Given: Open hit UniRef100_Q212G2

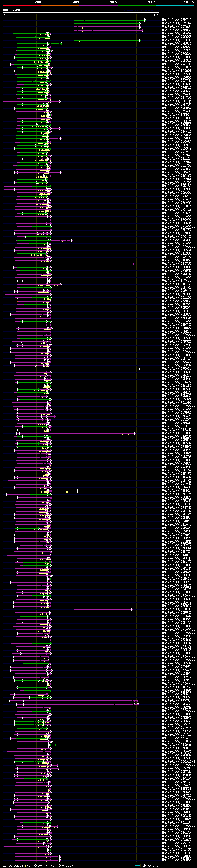Looking at the screenshot, I should point(177,297).
